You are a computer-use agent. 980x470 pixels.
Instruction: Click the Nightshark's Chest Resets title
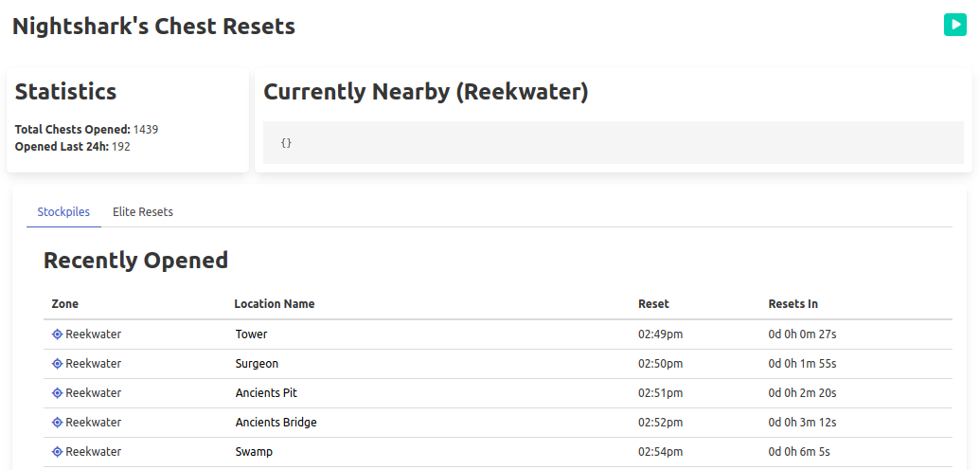coord(153,27)
